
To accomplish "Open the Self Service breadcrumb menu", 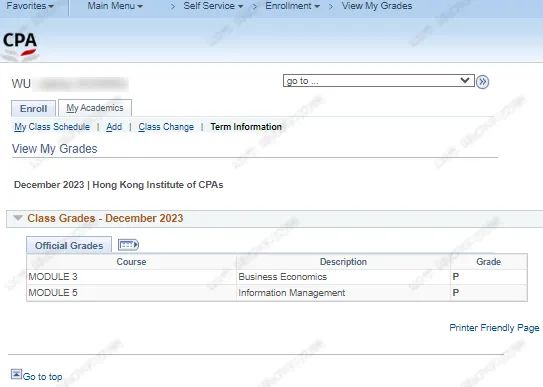I will [x=213, y=6].
